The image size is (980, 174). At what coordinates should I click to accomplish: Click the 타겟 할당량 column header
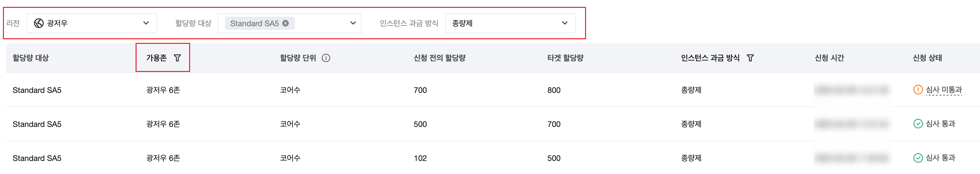[x=565, y=58]
